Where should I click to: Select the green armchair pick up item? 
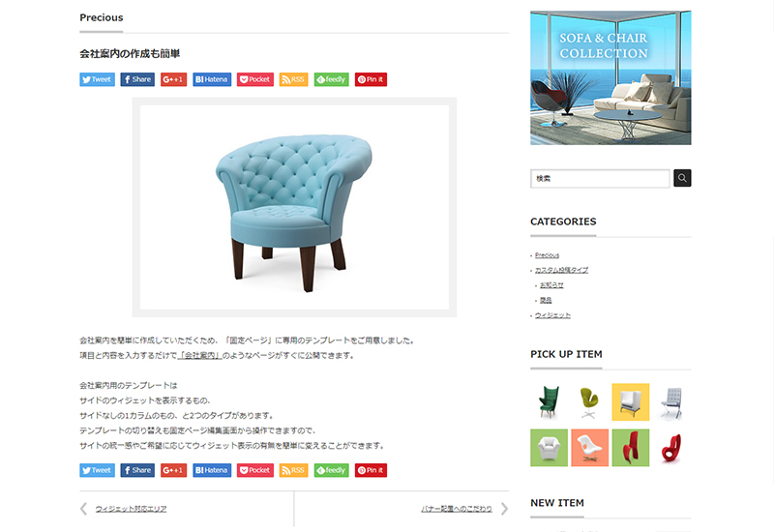549,402
